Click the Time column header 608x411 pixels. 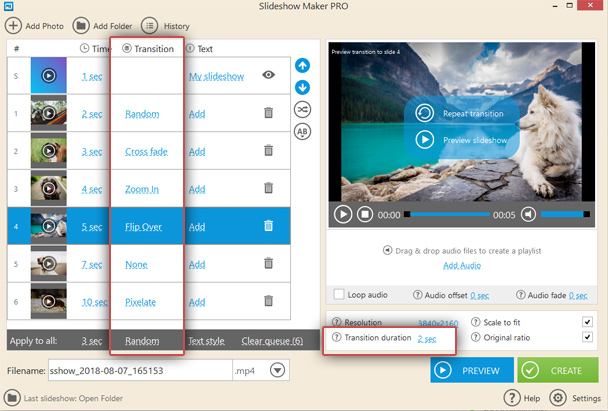pos(96,48)
